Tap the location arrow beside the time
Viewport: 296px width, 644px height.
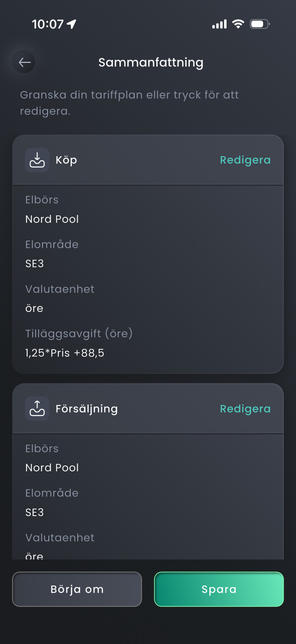[72, 24]
